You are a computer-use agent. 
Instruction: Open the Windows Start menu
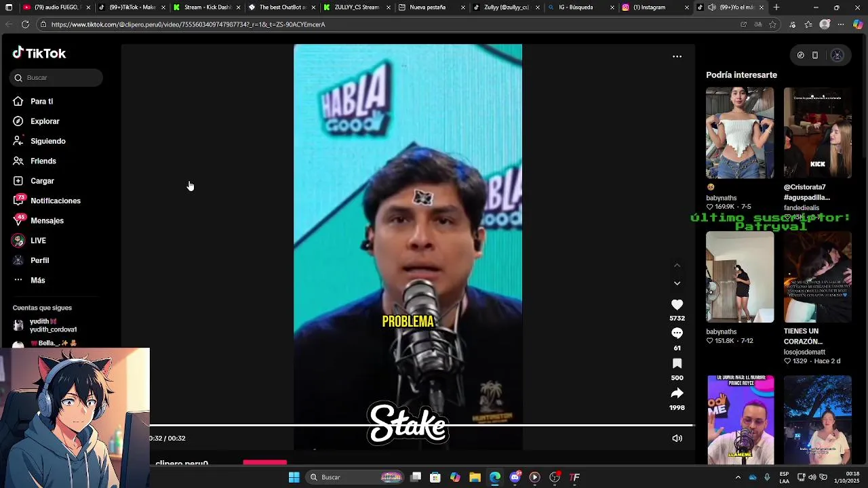(x=294, y=477)
